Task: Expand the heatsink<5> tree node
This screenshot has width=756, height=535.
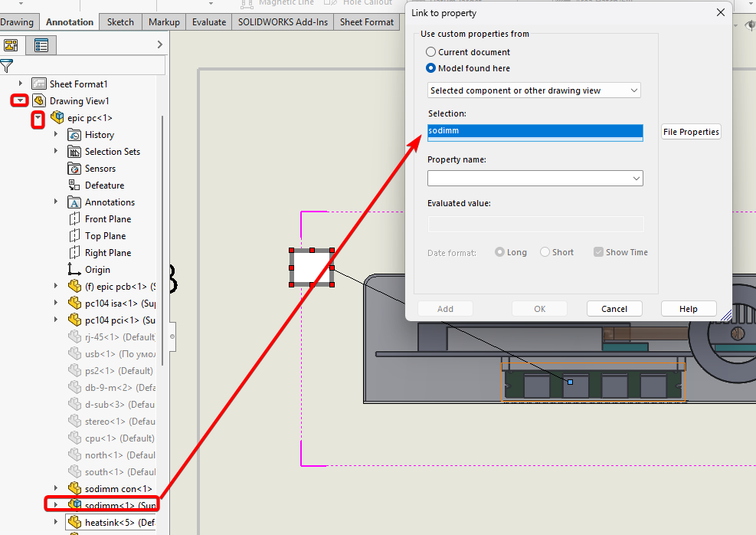Action: (56, 521)
